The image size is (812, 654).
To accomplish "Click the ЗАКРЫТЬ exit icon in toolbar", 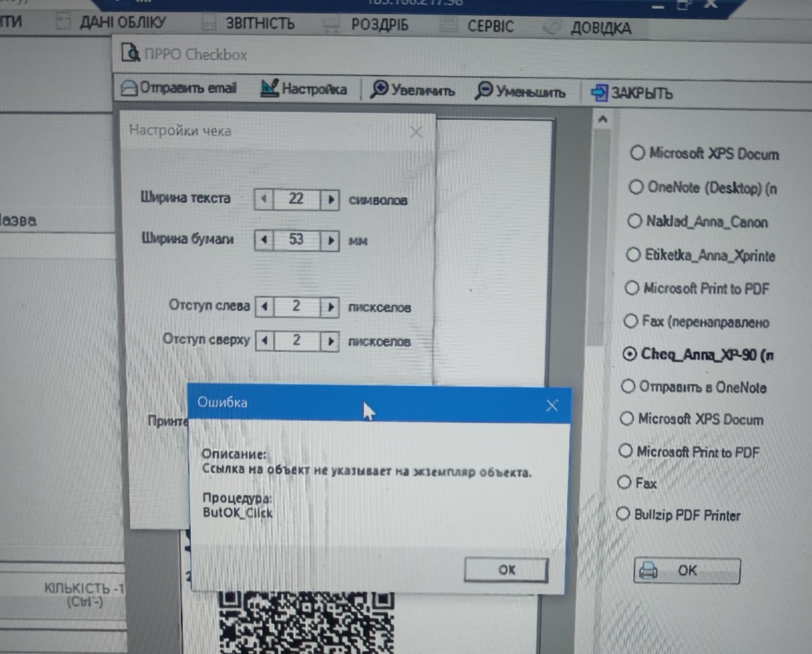I will pos(599,93).
